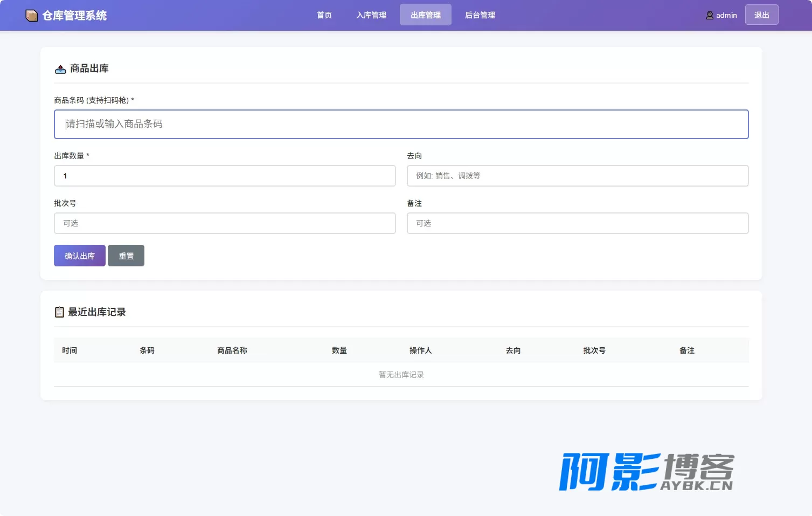The height and width of the screenshot is (516, 812).
Task: Click the 重置 reset button
Action: tap(126, 256)
